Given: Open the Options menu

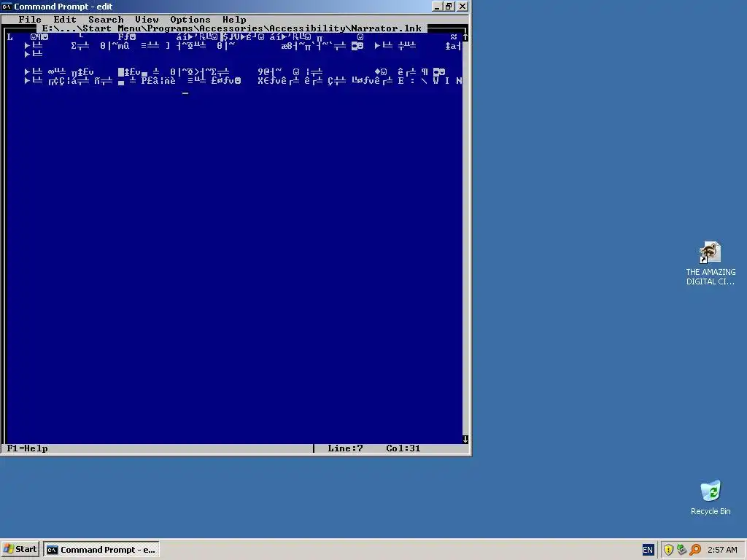Looking at the screenshot, I should click(190, 20).
